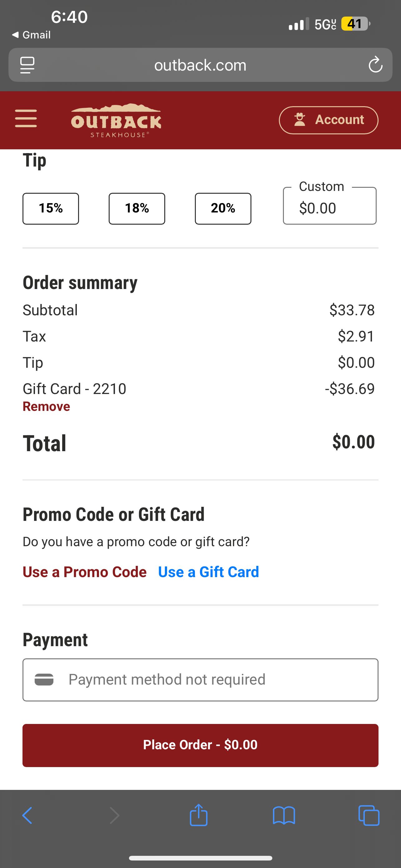
Task: Select the 15% tip option
Action: tap(51, 209)
